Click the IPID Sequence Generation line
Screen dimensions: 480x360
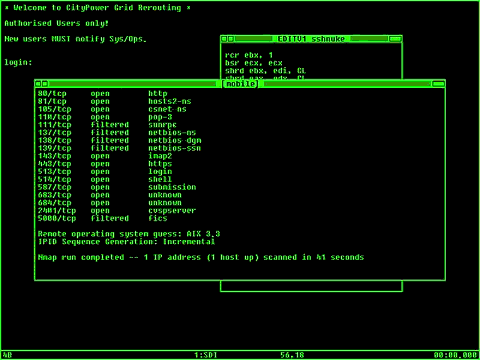[126, 242]
